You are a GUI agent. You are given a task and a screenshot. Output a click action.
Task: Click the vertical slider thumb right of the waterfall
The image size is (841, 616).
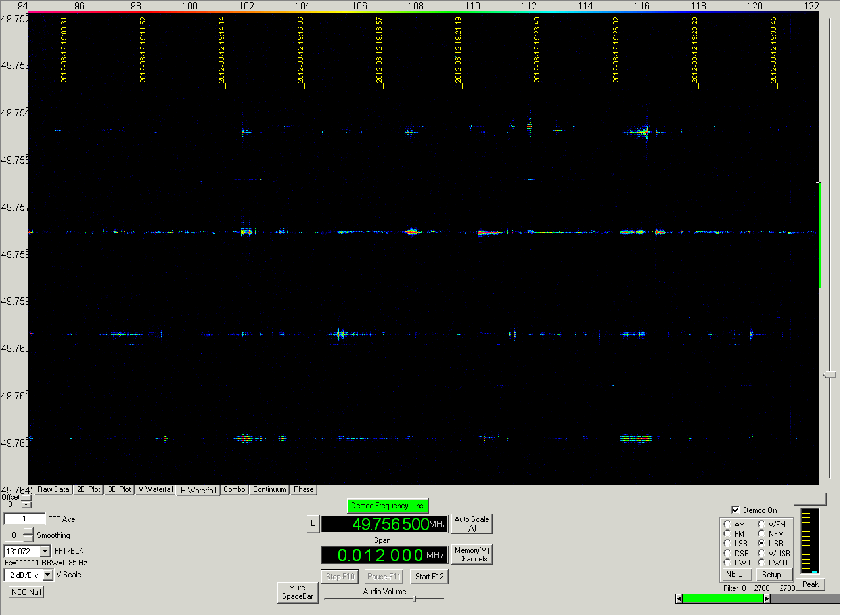(829, 374)
